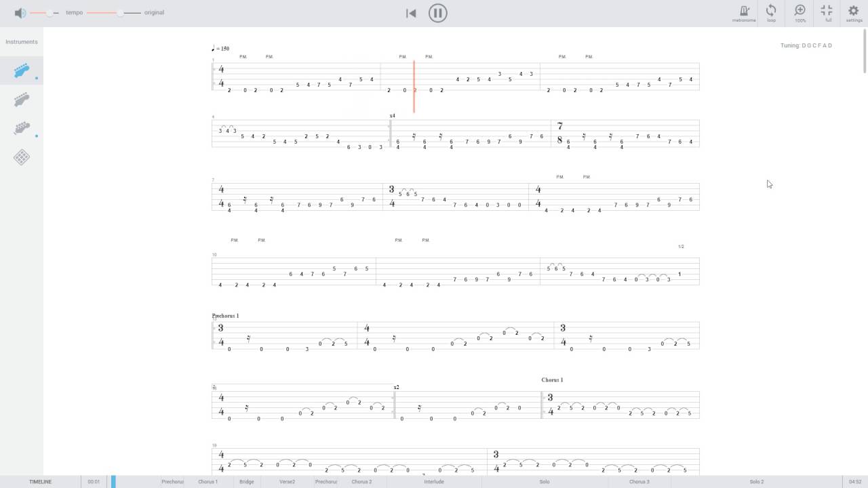Adjust the volume slider
Image resolution: width=868 pixels, height=488 pixels.
[50, 13]
